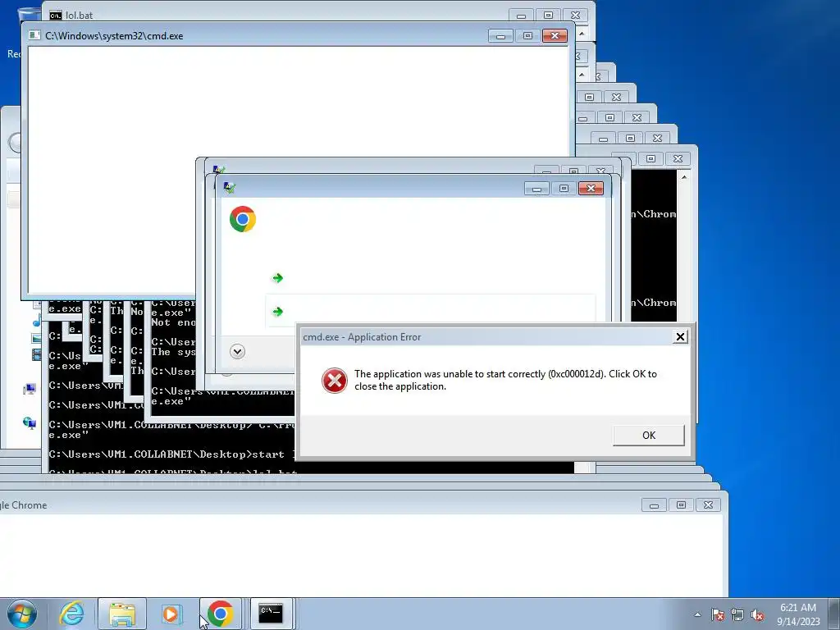Open the Action Center flag icon in the tray

pos(718,614)
